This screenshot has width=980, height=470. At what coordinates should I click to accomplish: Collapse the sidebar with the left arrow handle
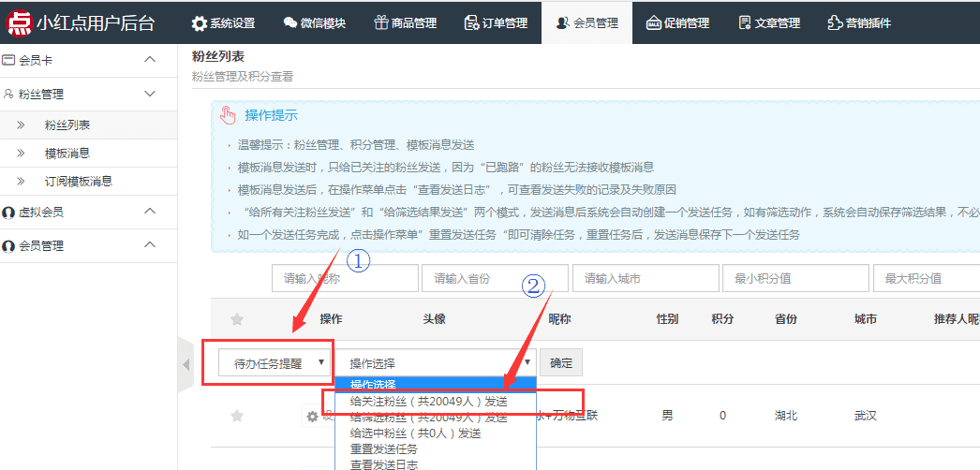186,363
